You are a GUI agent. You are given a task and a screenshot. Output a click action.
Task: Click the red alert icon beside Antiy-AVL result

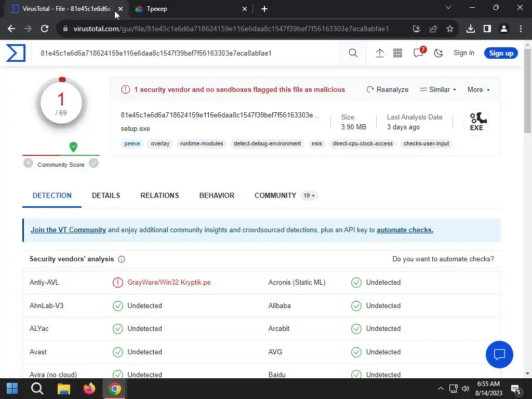point(118,282)
